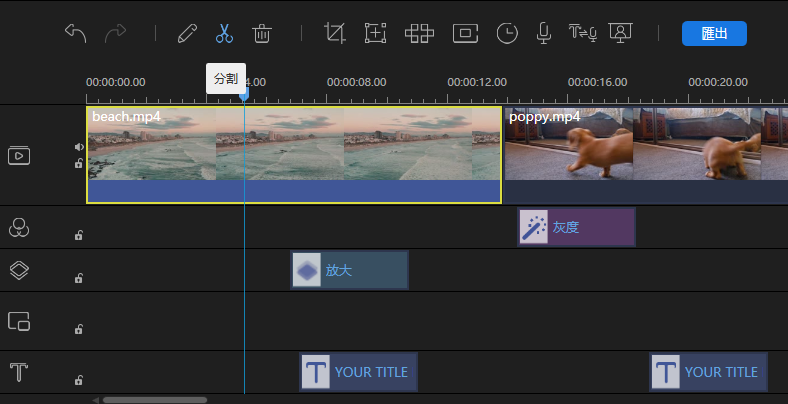Image resolution: width=788 pixels, height=404 pixels.
Task: Click the timeline at 00:00:12.00
Action: coord(477,82)
